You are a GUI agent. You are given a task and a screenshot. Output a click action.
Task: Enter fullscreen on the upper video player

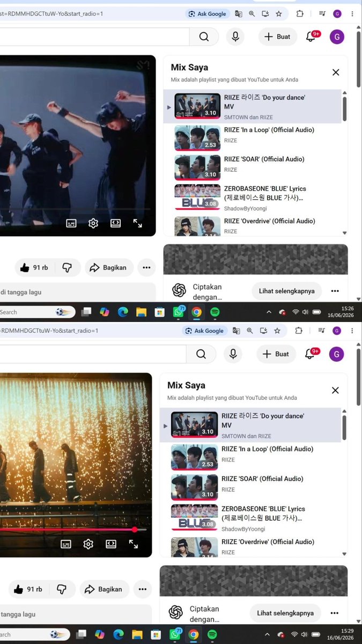point(137,223)
